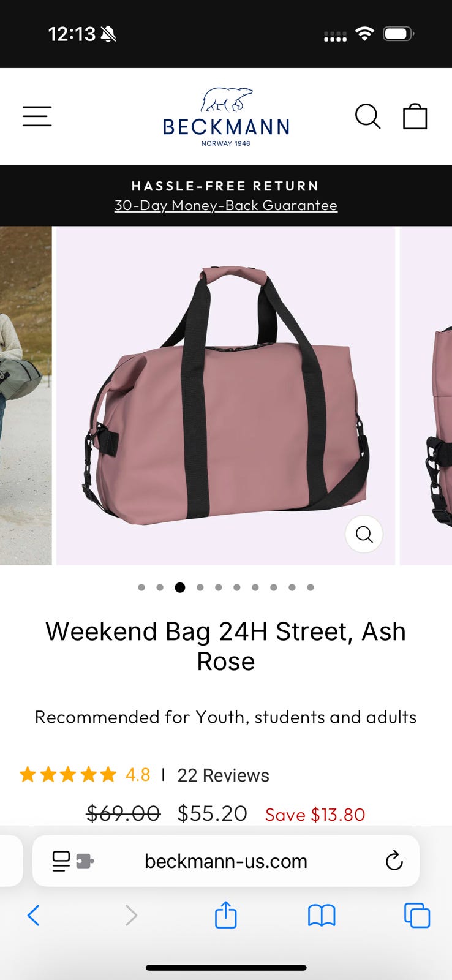
Task: Open page settings icon in address bar
Action: (x=73, y=861)
